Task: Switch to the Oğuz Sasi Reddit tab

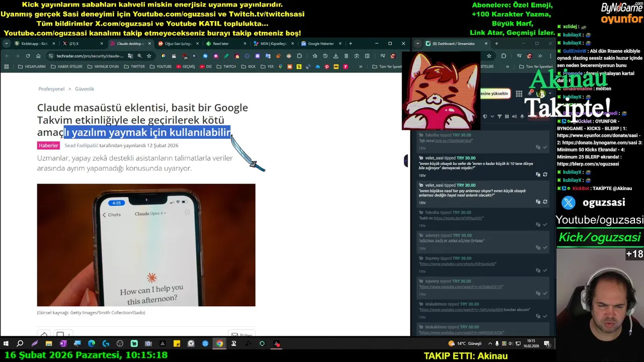Action: (x=178, y=44)
